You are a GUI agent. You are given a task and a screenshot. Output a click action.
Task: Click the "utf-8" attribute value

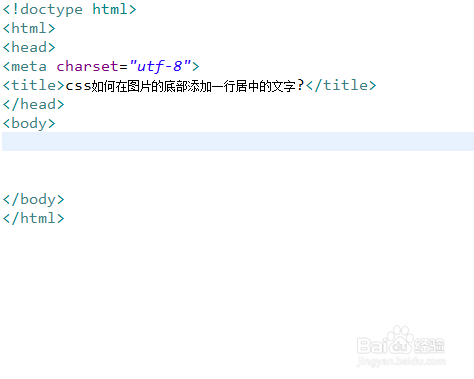(160, 66)
